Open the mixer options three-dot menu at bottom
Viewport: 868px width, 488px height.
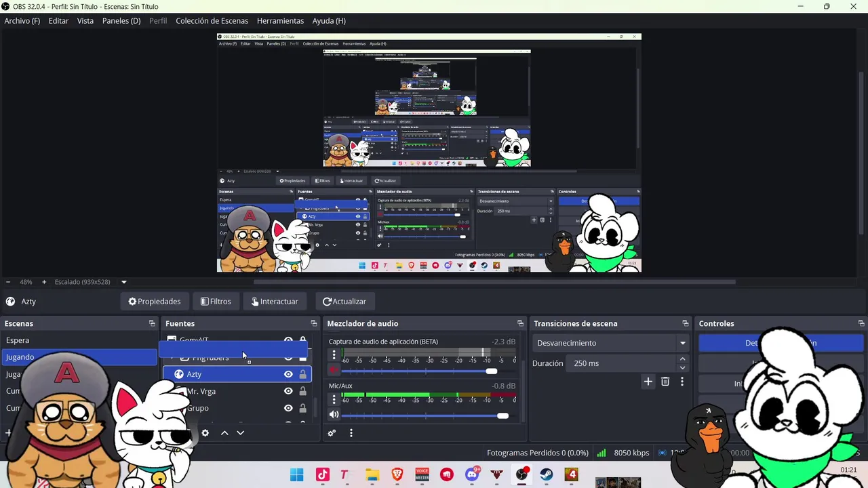(x=351, y=433)
